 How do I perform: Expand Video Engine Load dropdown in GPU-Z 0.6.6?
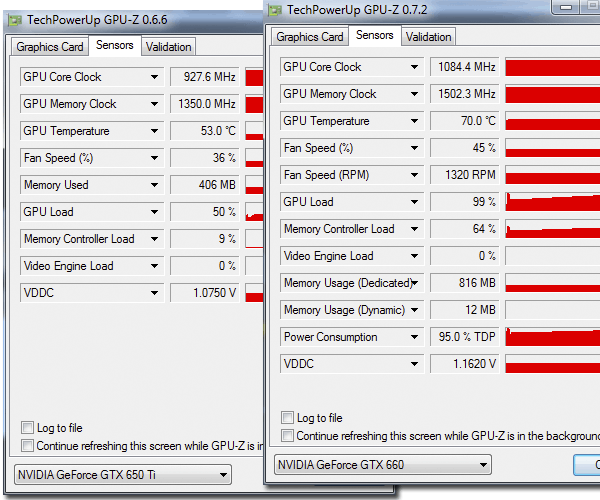(154, 266)
